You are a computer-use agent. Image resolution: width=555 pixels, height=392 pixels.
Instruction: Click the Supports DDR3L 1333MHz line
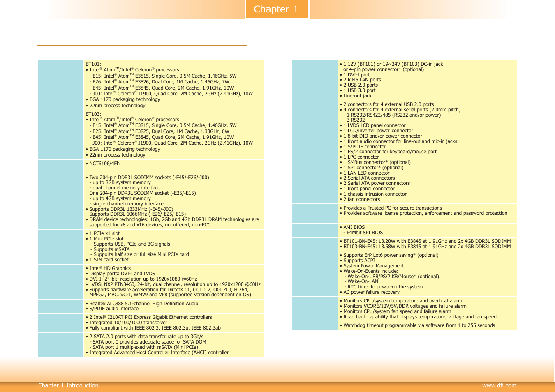129,209
